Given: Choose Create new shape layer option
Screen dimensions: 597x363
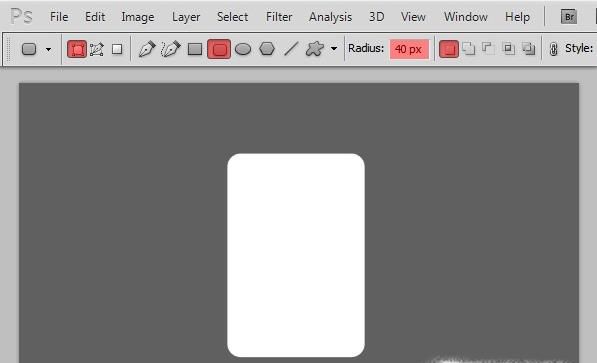Looking at the screenshot, I should (449, 49).
